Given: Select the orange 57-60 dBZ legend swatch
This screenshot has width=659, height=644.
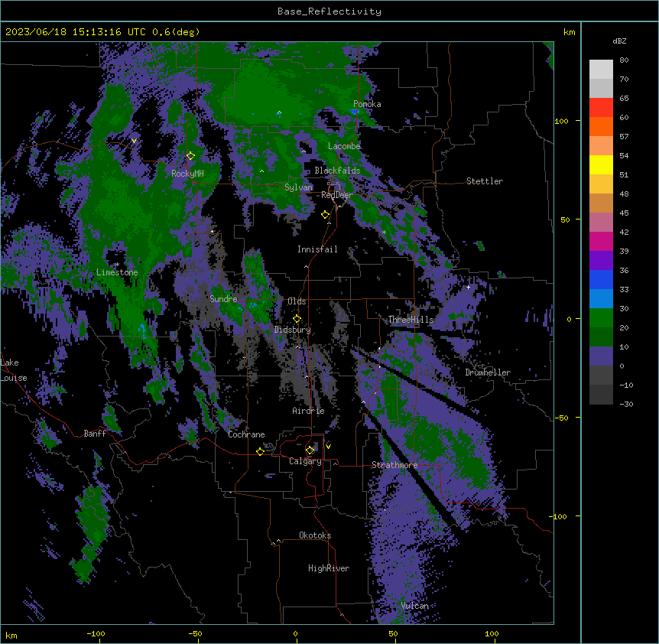Looking at the screenshot, I should point(601,126).
